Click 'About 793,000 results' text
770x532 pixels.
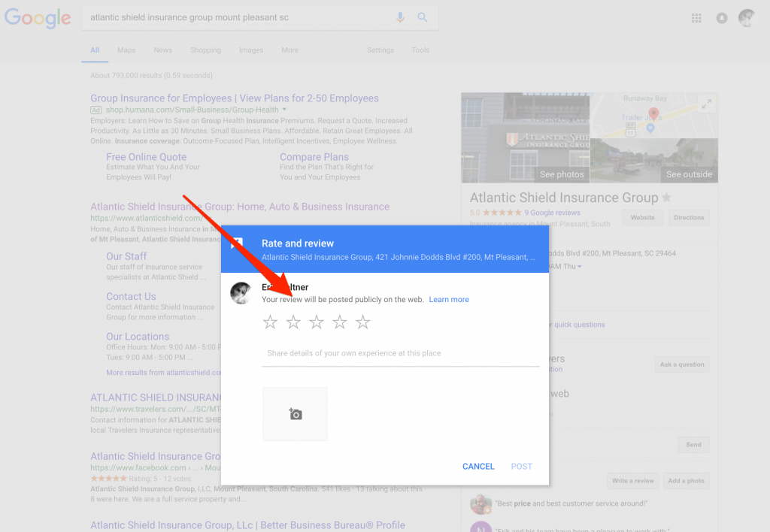[x=151, y=76]
